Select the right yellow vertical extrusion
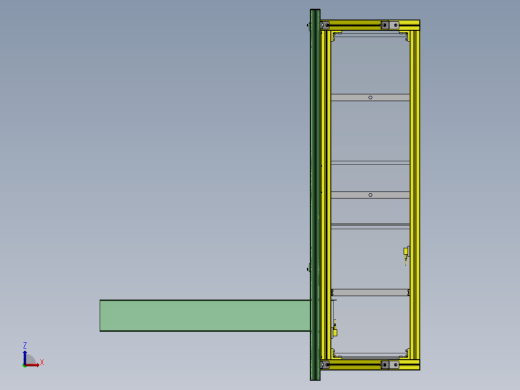The image size is (520, 390). pos(415,195)
